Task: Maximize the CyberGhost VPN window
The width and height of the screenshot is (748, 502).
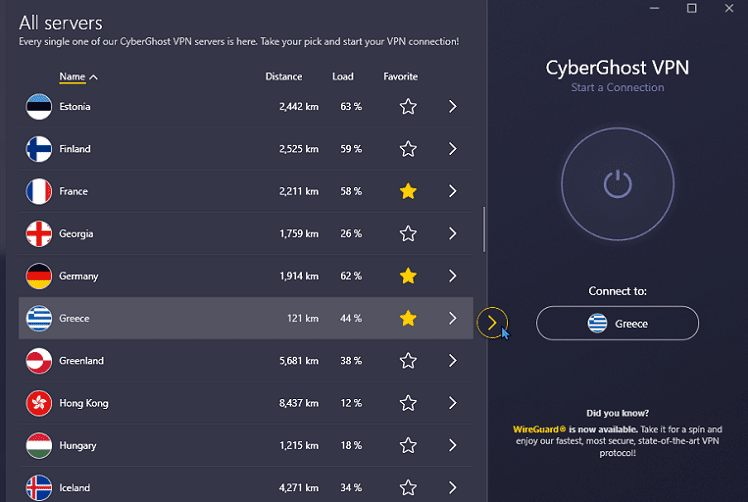Action: pyautogui.click(x=692, y=8)
